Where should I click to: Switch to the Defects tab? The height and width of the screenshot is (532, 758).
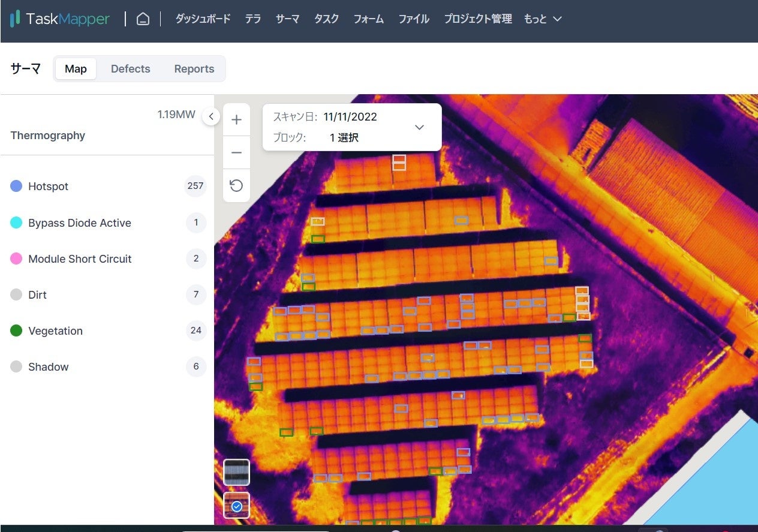point(131,69)
